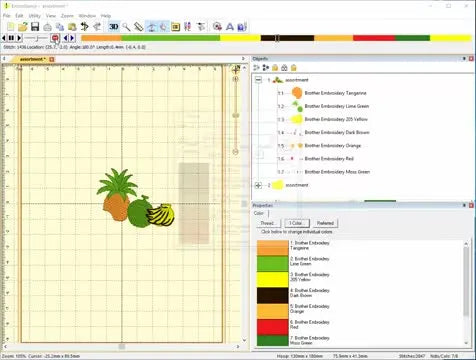Switch to the assortment document tab

(32, 59)
